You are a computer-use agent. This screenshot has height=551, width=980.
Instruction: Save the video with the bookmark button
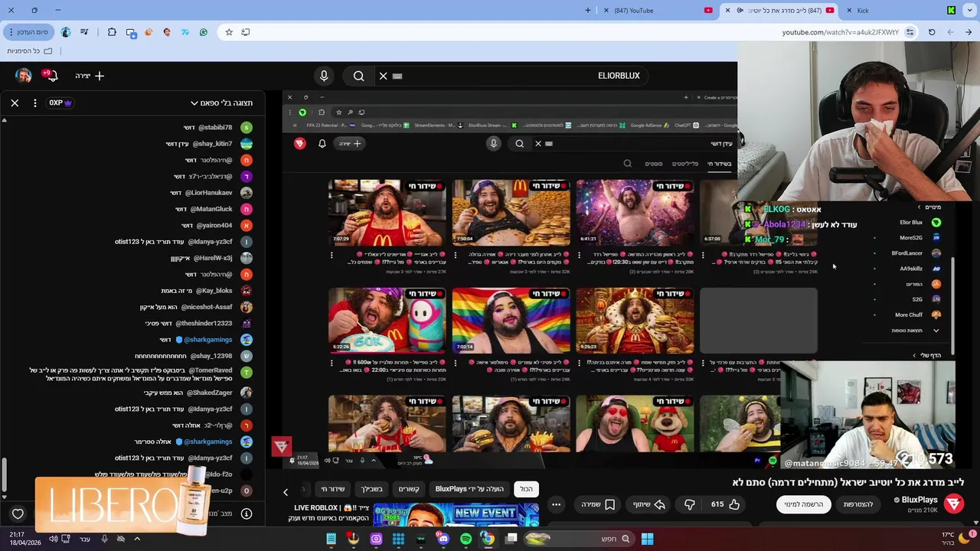coord(598,504)
